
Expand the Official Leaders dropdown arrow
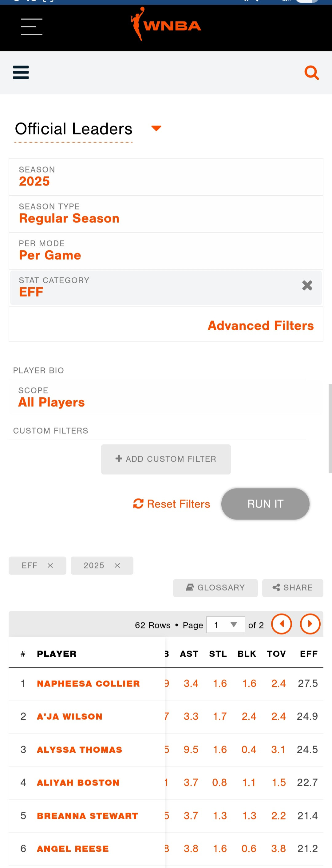(156, 128)
